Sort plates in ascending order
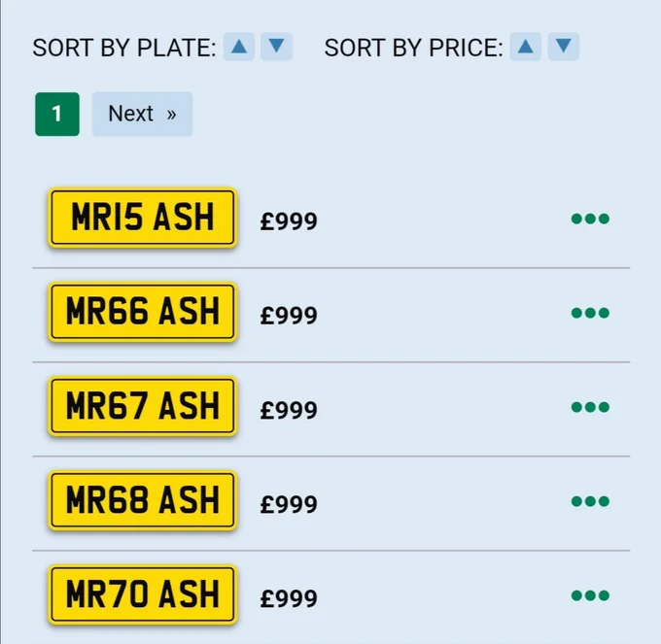Image resolution: width=661 pixels, height=644 pixels. 238,47
